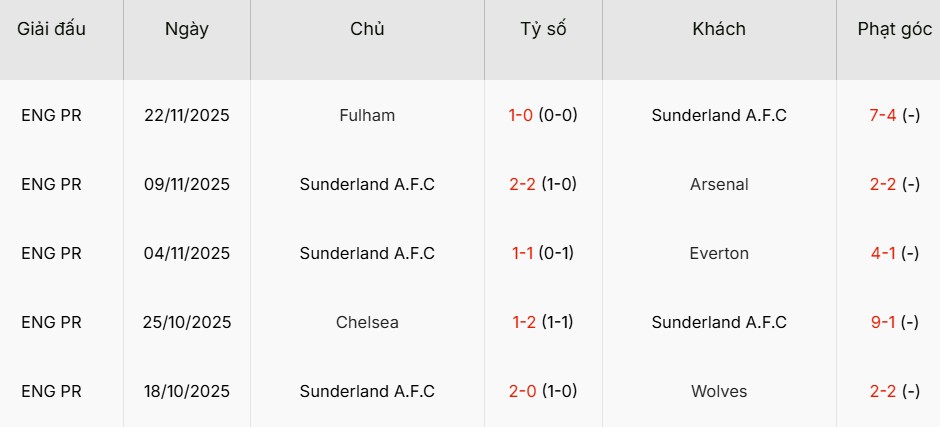Sort by the "Ngày" column header
The image size is (940, 427).
point(187,29)
